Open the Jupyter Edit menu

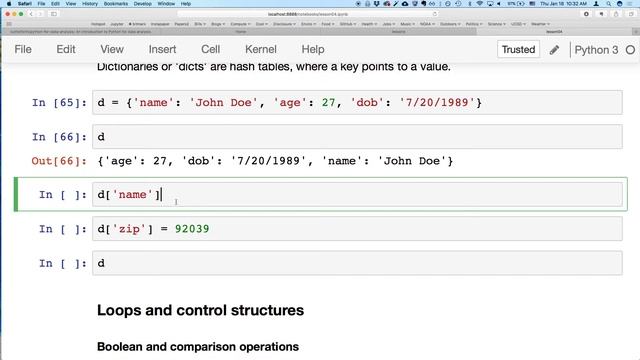coord(66,49)
